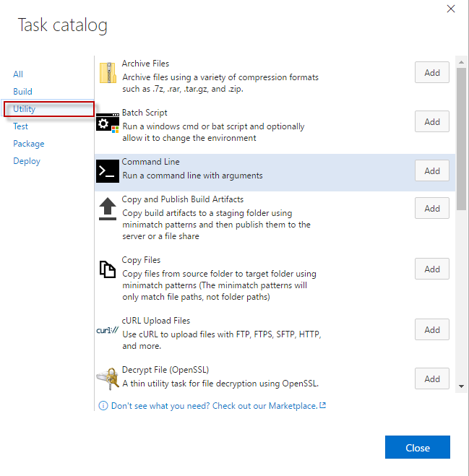Open the Marketplace link
This screenshot has width=469, height=476.
click(x=218, y=406)
